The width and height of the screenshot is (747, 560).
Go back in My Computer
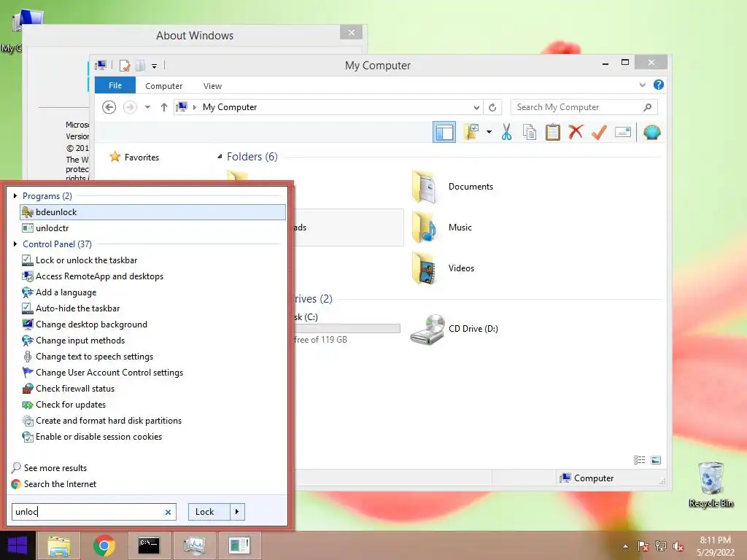pyautogui.click(x=109, y=107)
